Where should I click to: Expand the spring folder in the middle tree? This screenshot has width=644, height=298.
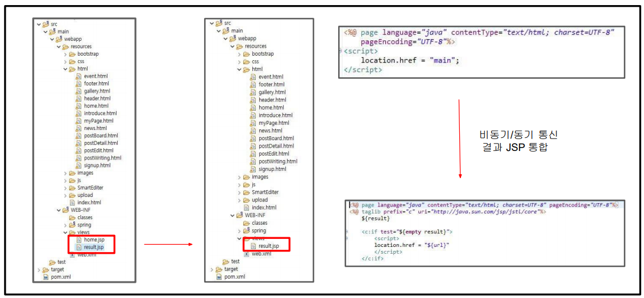[x=239, y=230]
